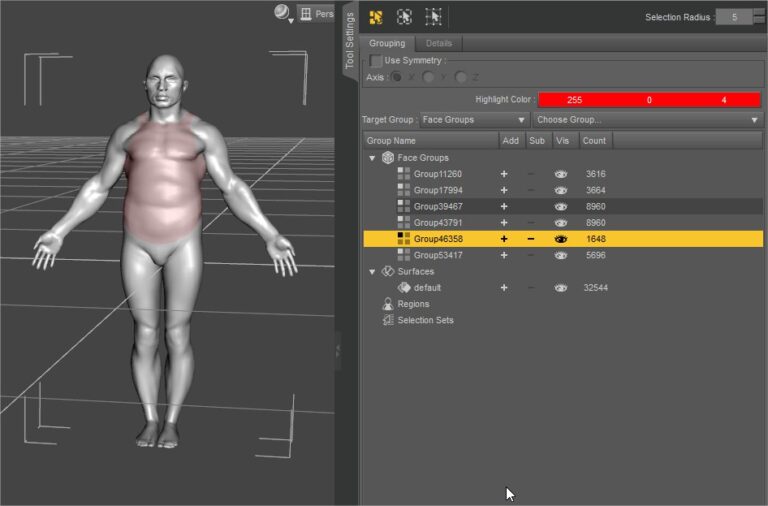Select the X axis radio button

(397, 77)
